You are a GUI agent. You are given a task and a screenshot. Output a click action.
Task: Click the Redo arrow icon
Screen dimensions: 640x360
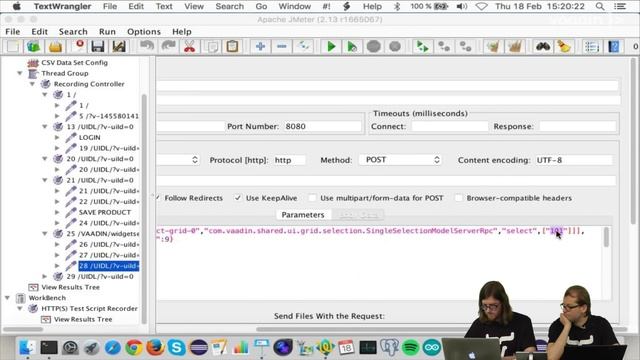click(168, 47)
